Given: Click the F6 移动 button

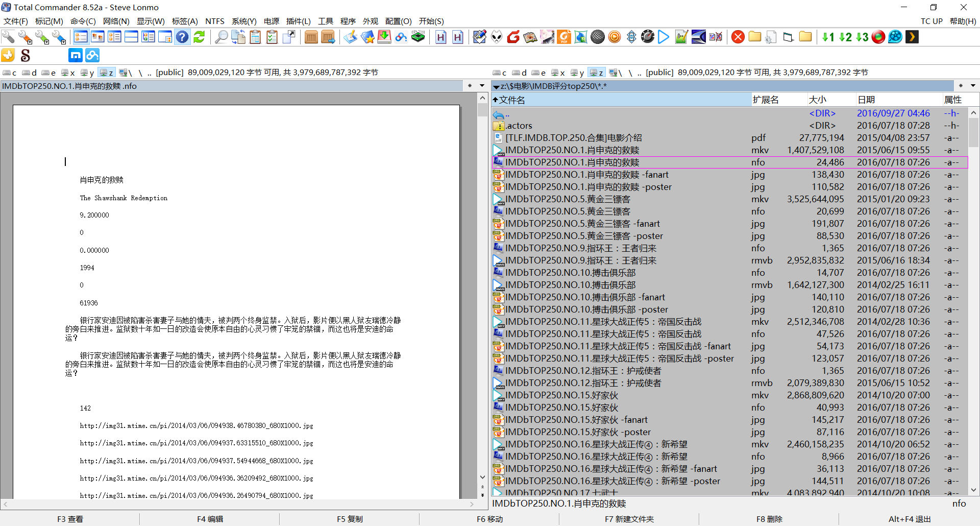Looking at the screenshot, I should click(489, 519).
